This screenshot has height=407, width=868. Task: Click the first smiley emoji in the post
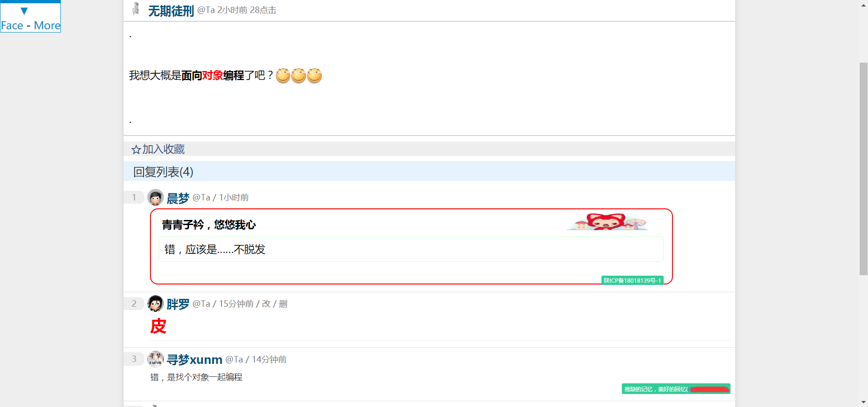pyautogui.click(x=283, y=75)
